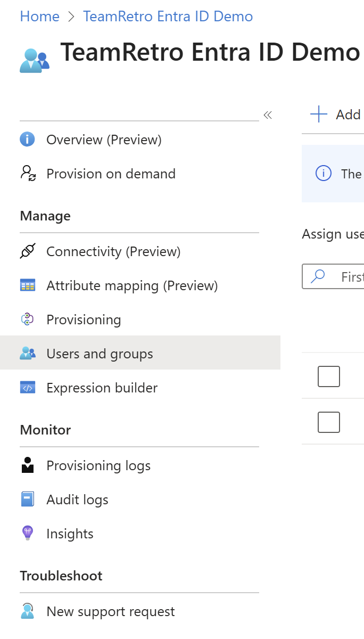Click the Overview (Preview) info icon
This screenshot has height=639, width=364.
(x=27, y=140)
